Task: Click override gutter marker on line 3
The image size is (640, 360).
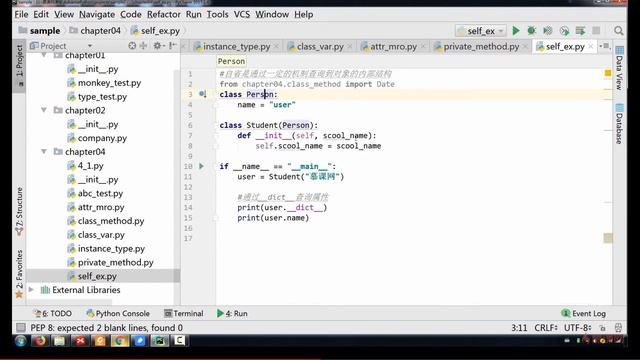Action: tap(202, 94)
